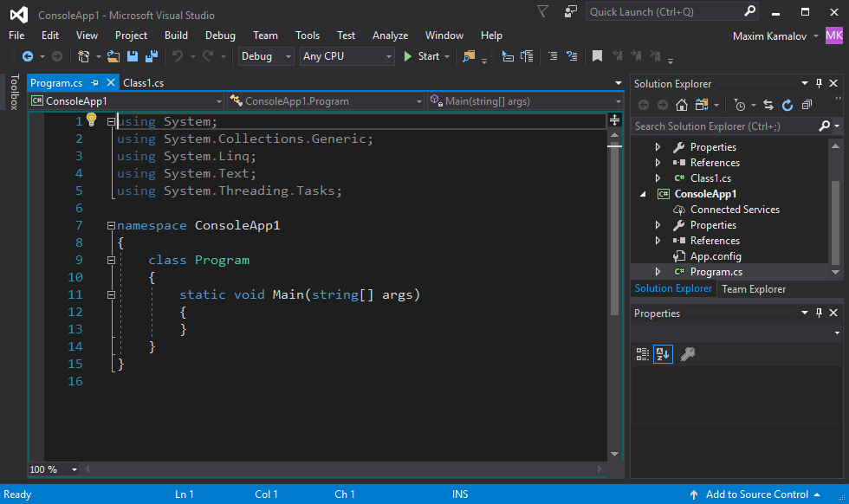The height and width of the screenshot is (504, 849).
Task: Click the Undo toolbar arrow
Action: [178, 56]
